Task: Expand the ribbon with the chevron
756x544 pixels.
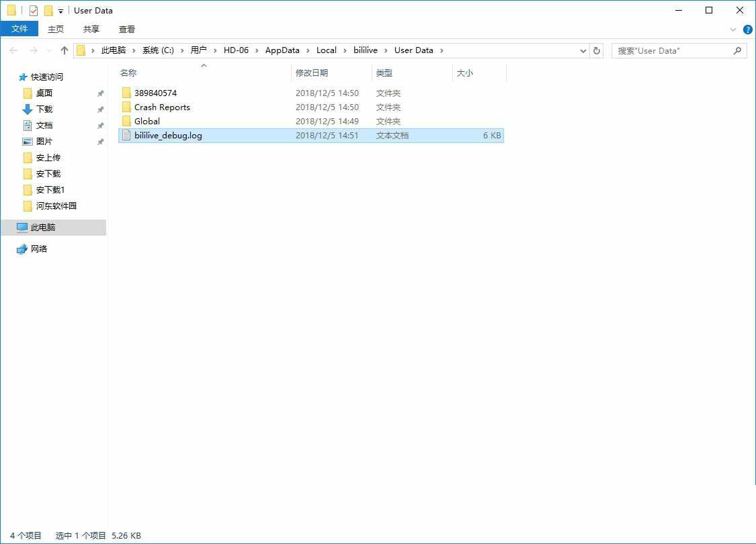Action: 733,30
